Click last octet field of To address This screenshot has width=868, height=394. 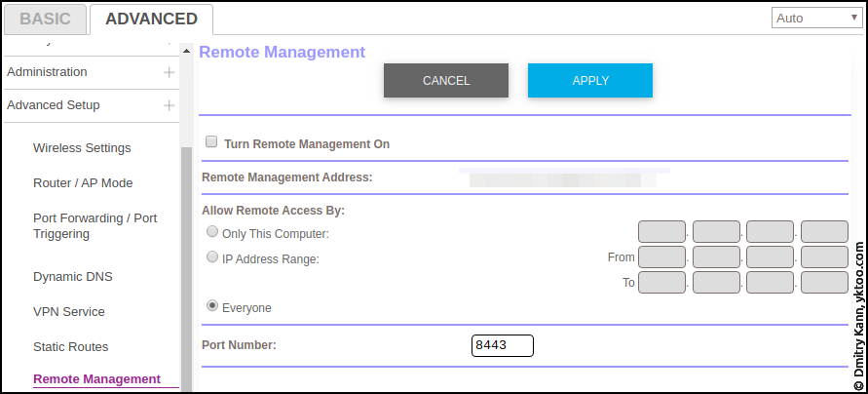point(824,282)
